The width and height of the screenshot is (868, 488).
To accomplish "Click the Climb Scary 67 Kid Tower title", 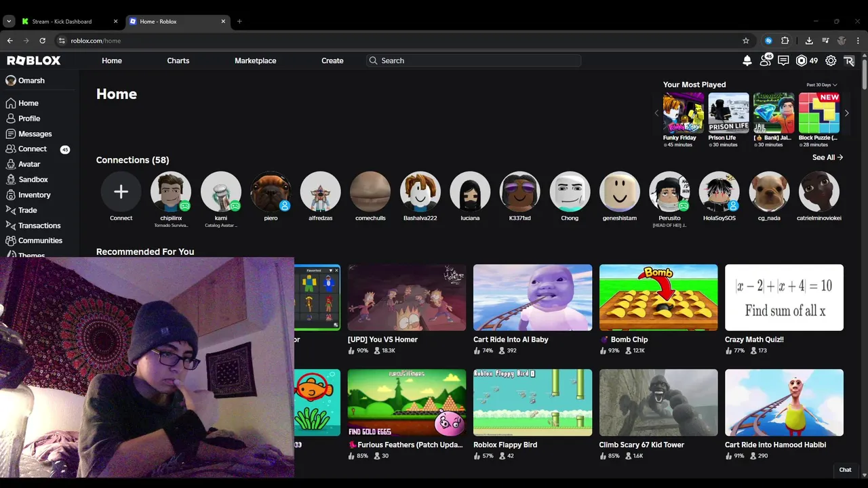I will pyautogui.click(x=642, y=445).
